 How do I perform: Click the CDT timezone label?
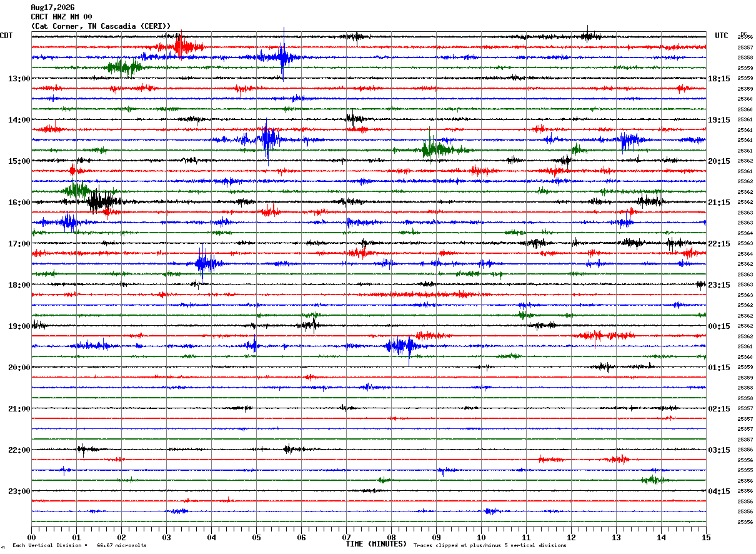click(7, 36)
